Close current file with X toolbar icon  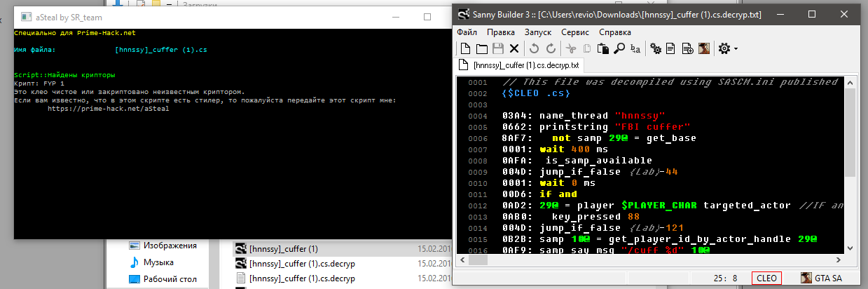514,48
